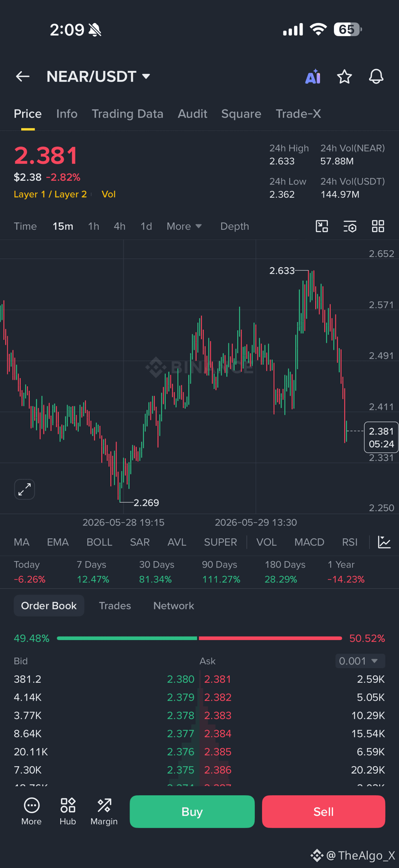Tap the silent mode bell in status bar
Image resolution: width=399 pixels, height=868 pixels.
(95, 30)
